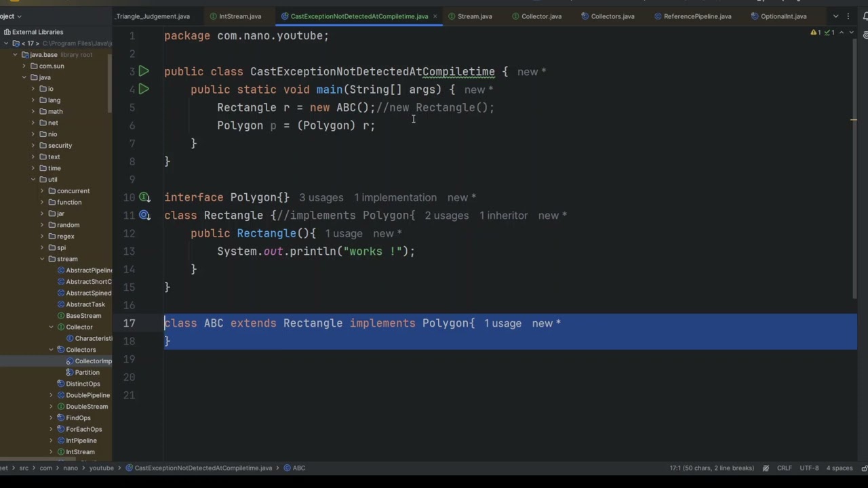Screen dimensions: 868x488
Task: Click the '3 usages' hint for Polygon
Action: (321, 197)
